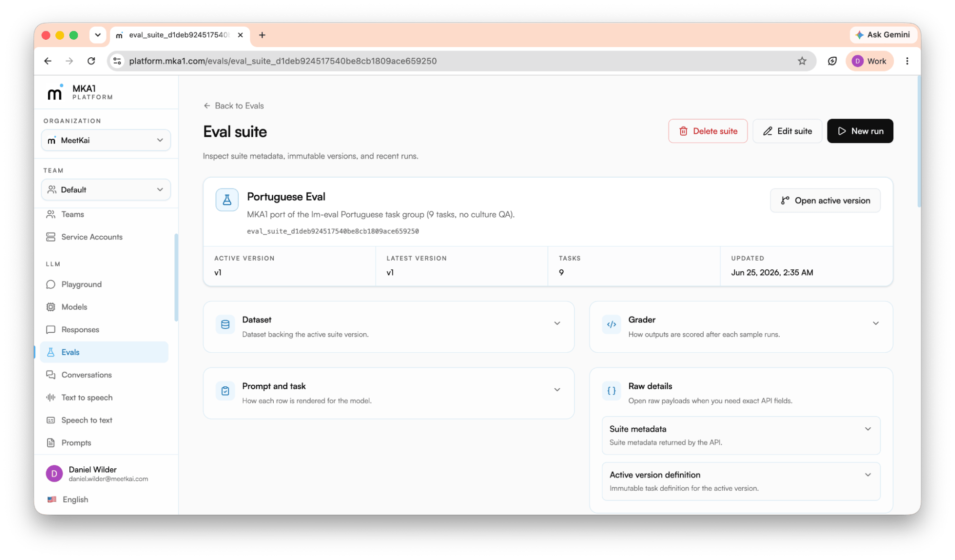Click the Teams people icon
The image size is (955, 560).
click(51, 214)
